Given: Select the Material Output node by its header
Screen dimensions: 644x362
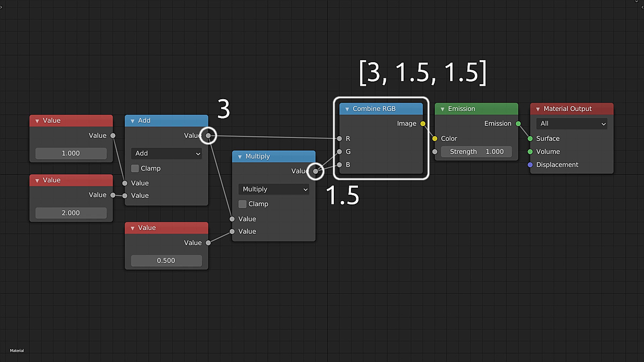Looking at the screenshot, I should [x=572, y=109].
